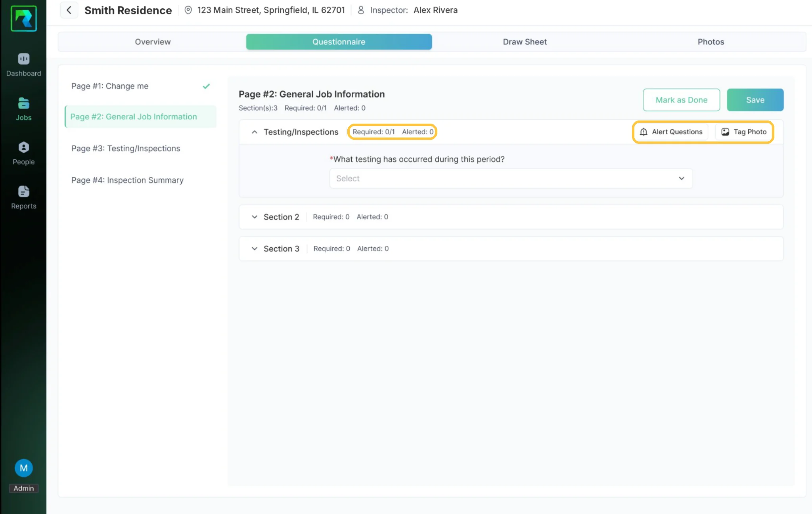Click the Admin label under the avatar
This screenshot has width=812, height=514.
point(24,488)
